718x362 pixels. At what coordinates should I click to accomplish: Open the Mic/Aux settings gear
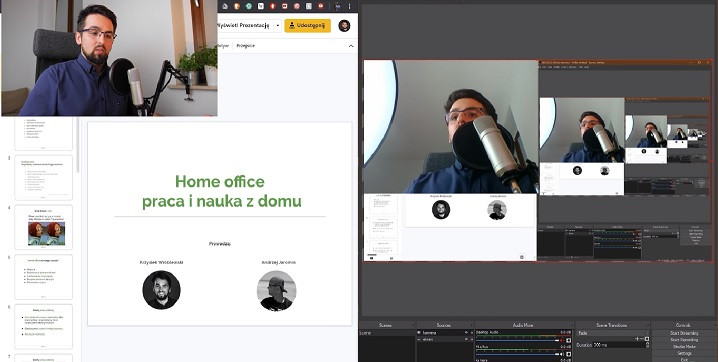[569, 354]
